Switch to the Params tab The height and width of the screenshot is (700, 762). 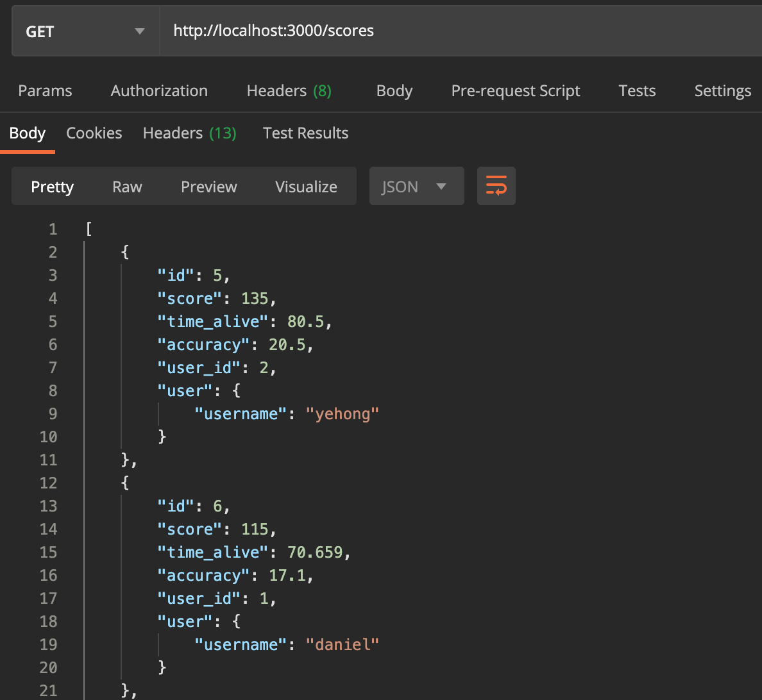(x=45, y=90)
